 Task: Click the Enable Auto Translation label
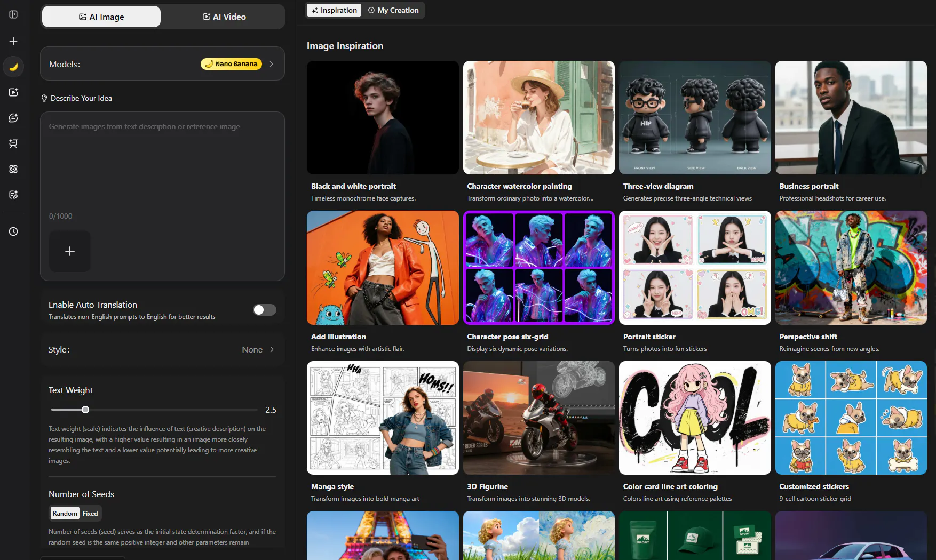coord(93,305)
